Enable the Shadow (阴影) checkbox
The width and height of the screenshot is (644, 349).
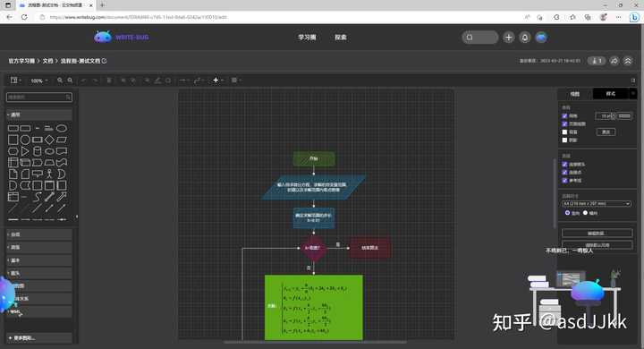(564, 140)
